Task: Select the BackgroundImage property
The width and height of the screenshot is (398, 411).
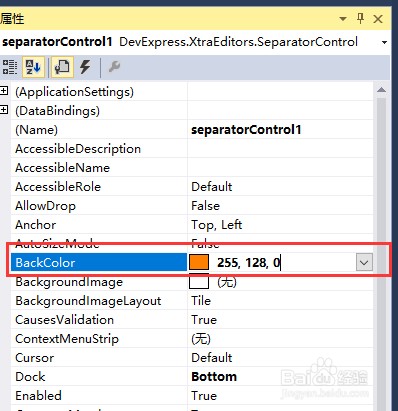Action: click(69, 282)
